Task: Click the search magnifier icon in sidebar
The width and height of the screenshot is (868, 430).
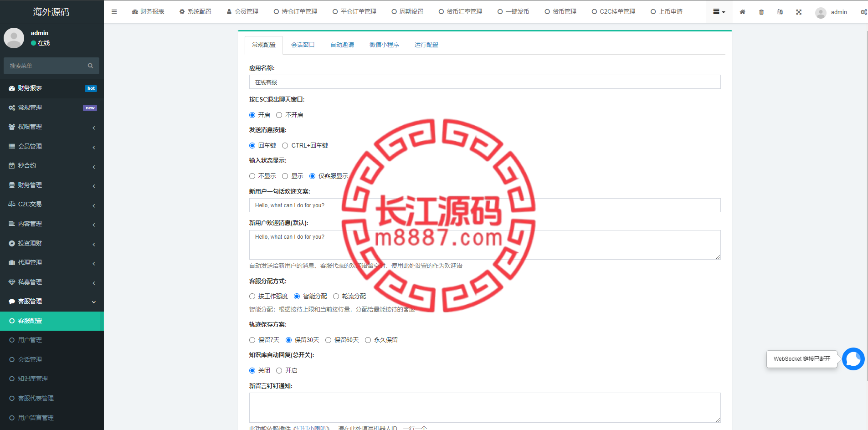Action: coord(90,66)
